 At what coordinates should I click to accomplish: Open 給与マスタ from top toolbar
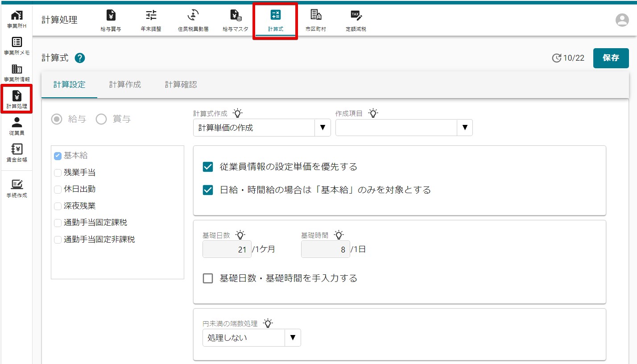[x=236, y=21]
